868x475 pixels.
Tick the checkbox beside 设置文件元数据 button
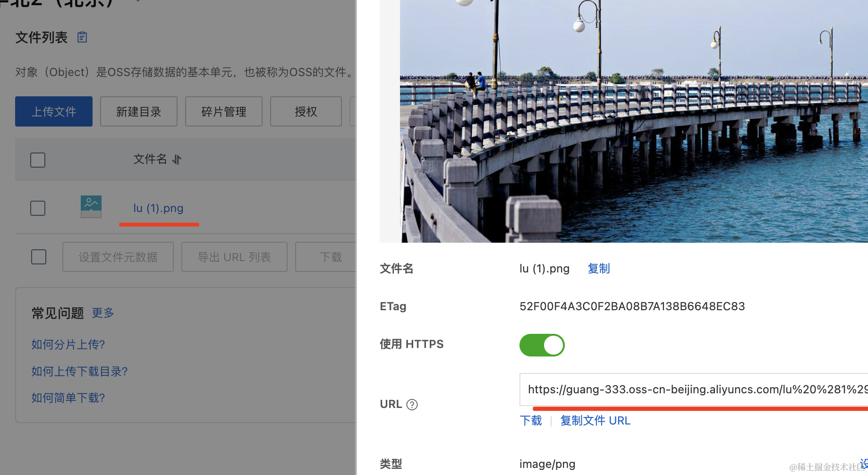coord(39,257)
